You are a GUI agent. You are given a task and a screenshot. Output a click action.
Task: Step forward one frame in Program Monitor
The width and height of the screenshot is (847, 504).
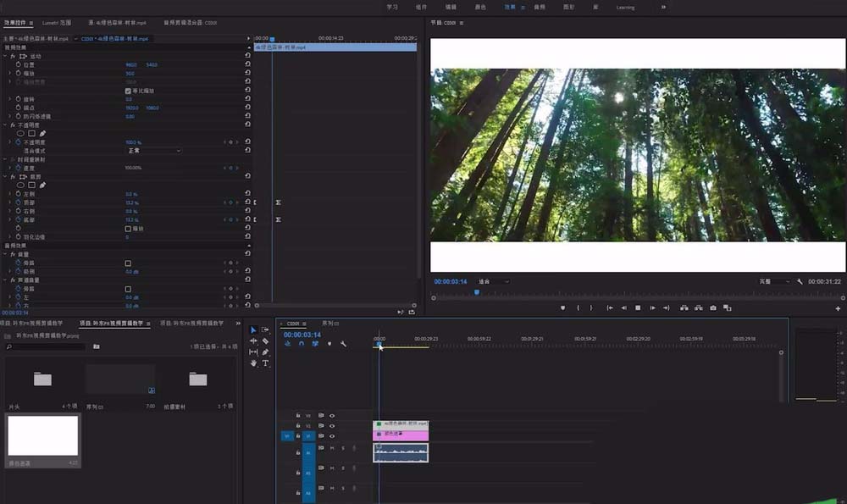click(652, 308)
